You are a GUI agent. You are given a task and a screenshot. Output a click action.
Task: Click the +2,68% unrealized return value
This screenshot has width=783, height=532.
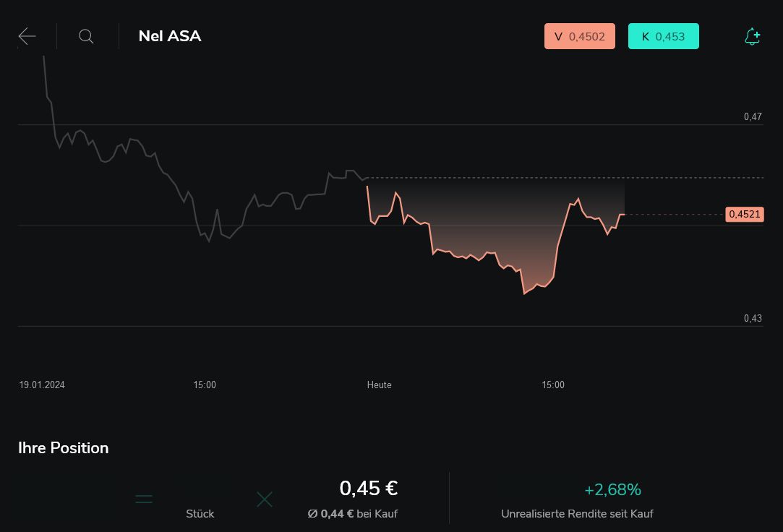coord(612,490)
